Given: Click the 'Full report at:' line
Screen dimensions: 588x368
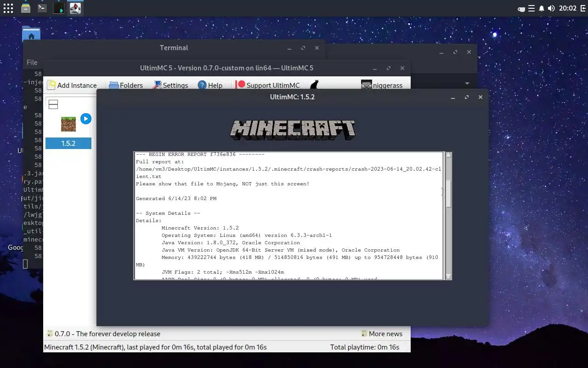Looking at the screenshot, I should pos(160,162).
